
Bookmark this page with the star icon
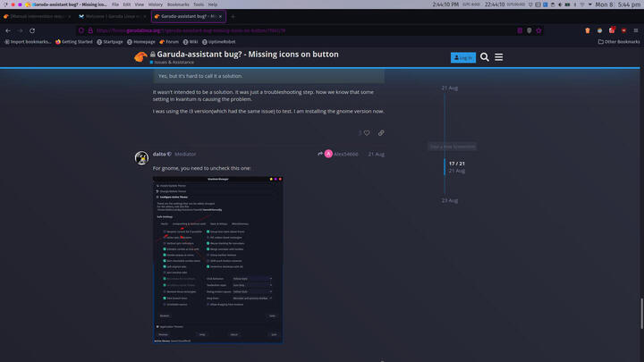click(538, 30)
